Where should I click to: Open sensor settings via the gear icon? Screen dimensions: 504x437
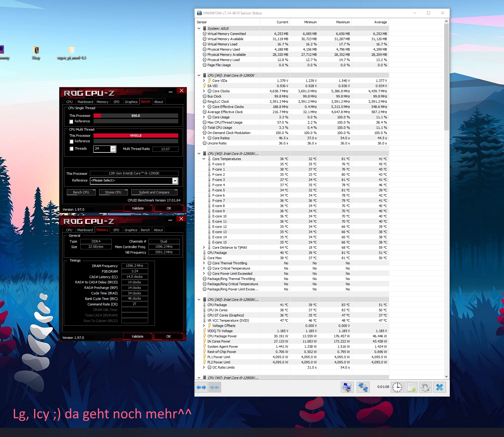click(425, 387)
